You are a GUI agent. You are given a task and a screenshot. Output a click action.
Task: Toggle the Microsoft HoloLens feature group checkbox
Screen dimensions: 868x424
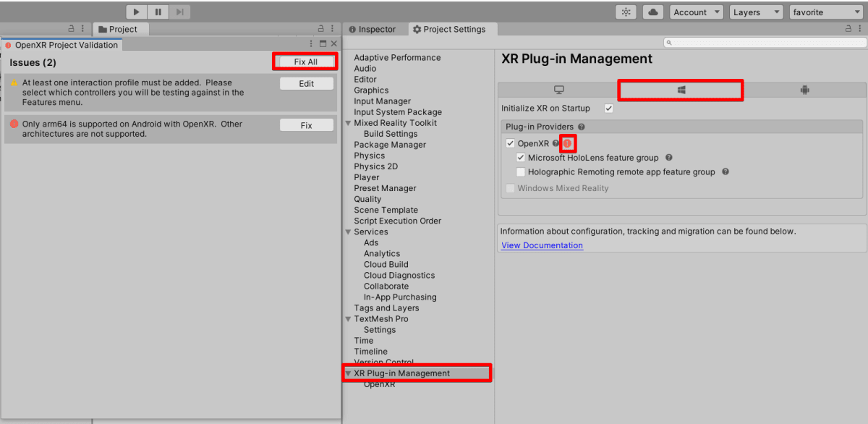pos(521,157)
